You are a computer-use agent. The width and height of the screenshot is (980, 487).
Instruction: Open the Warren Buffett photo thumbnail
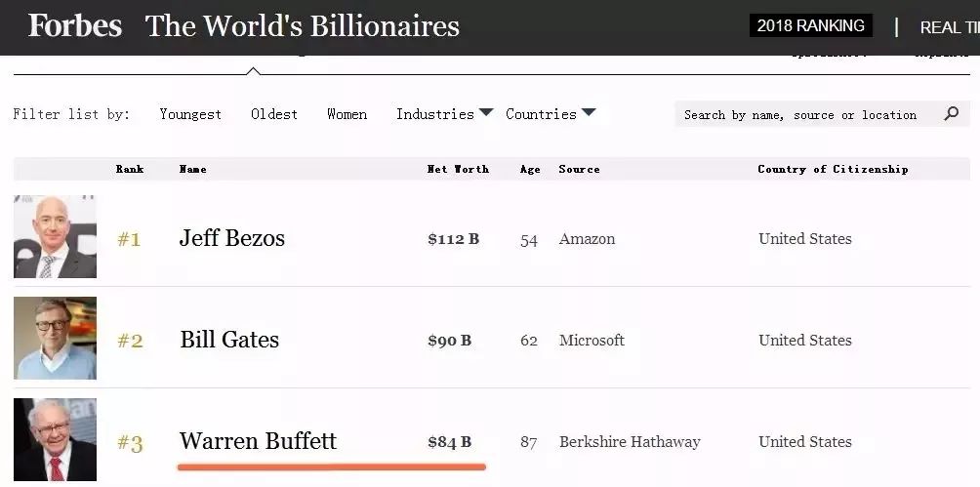click(x=55, y=440)
